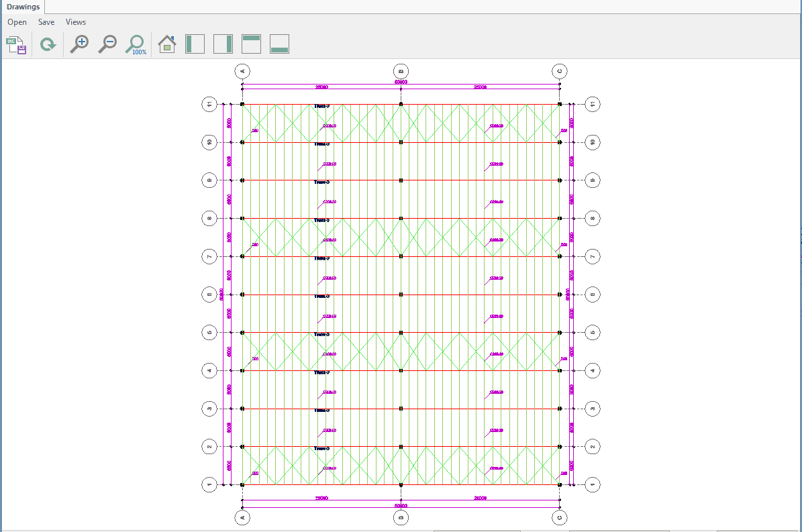The image size is (802, 532).
Task: Click grid bubble A at top of drawing
Action: point(242,71)
